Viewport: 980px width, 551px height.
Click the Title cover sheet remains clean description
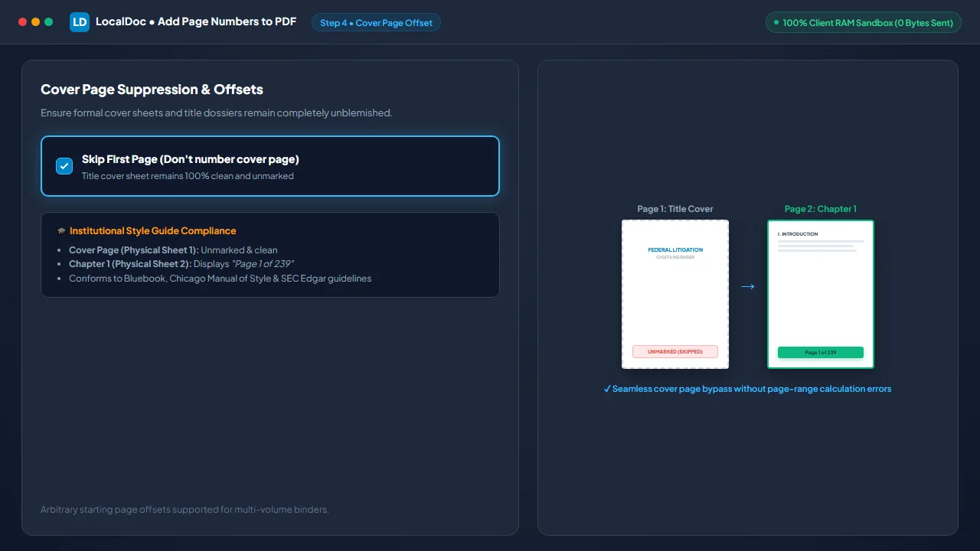tap(188, 176)
